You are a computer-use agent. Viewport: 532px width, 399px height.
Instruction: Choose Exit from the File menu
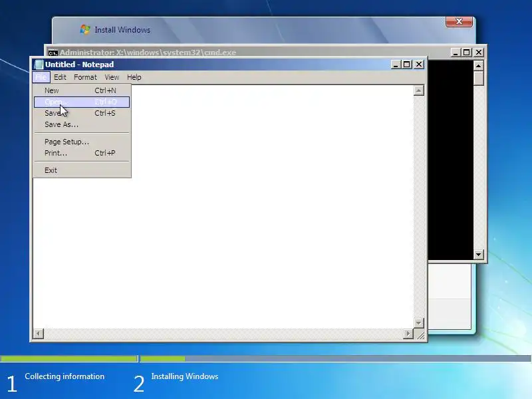tap(81, 170)
